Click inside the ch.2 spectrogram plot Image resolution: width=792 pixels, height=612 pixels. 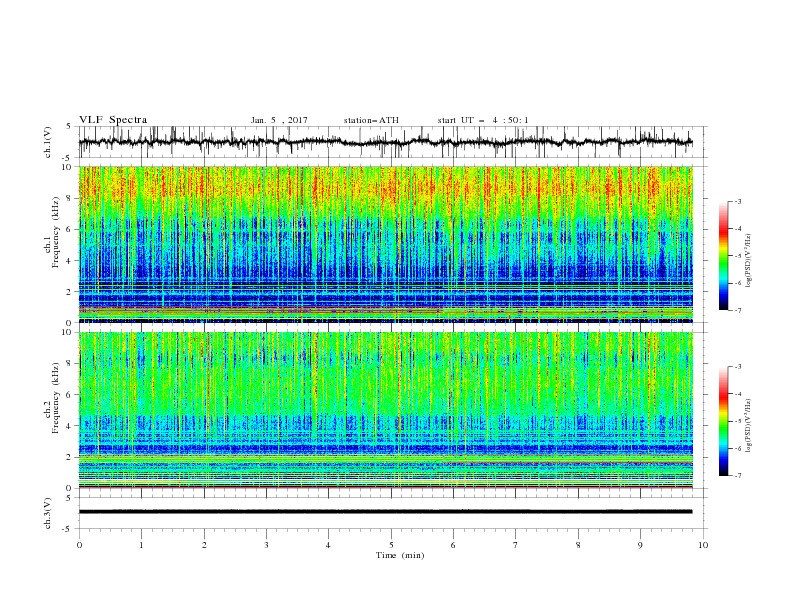click(x=385, y=410)
